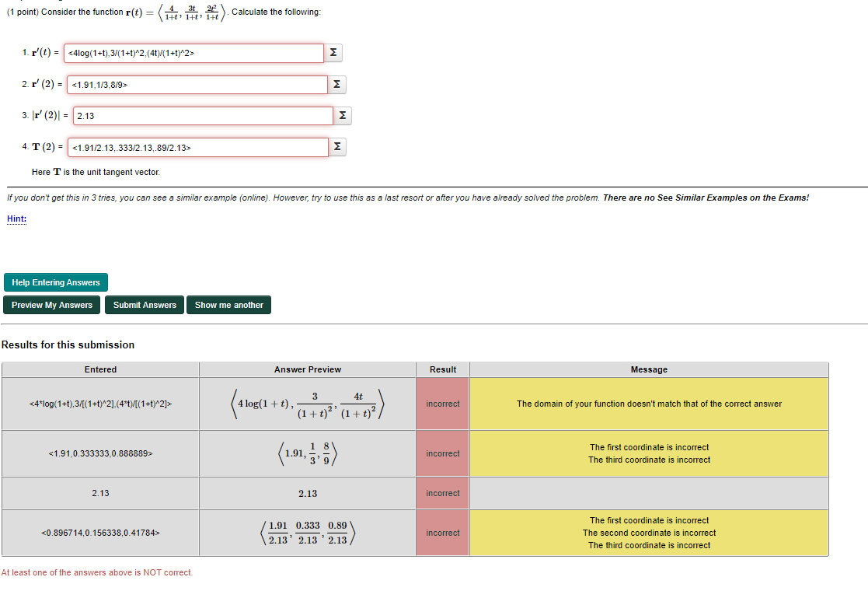Click the Result column header
868x591 pixels.
click(443, 369)
